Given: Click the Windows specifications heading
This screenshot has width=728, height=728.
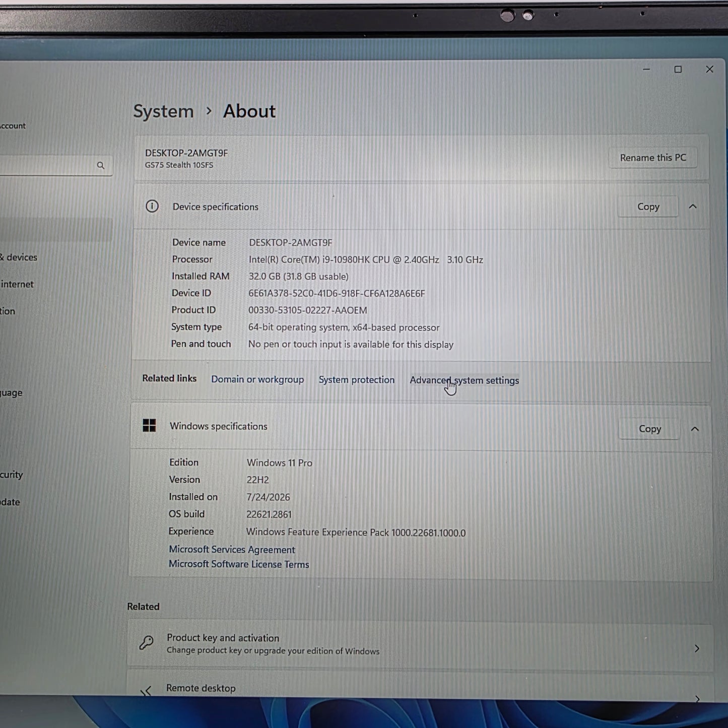Looking at the screenshot, I should (219, 426).
